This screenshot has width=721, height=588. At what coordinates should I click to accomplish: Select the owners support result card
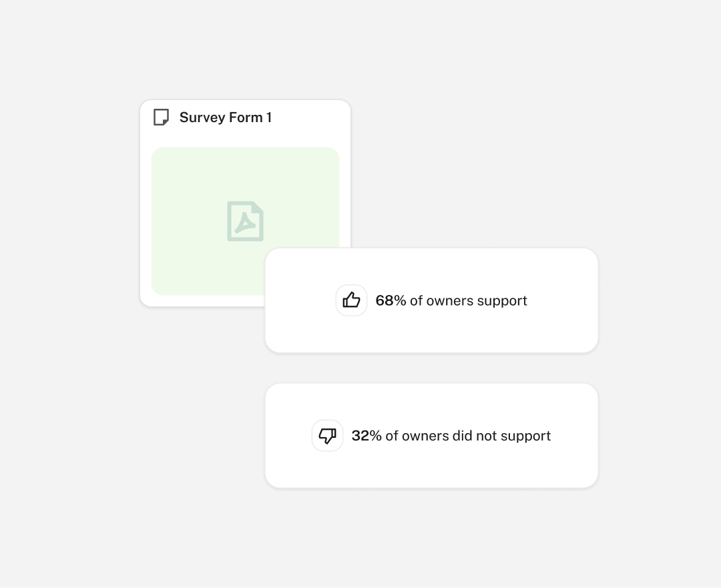[x=431, y=300]
